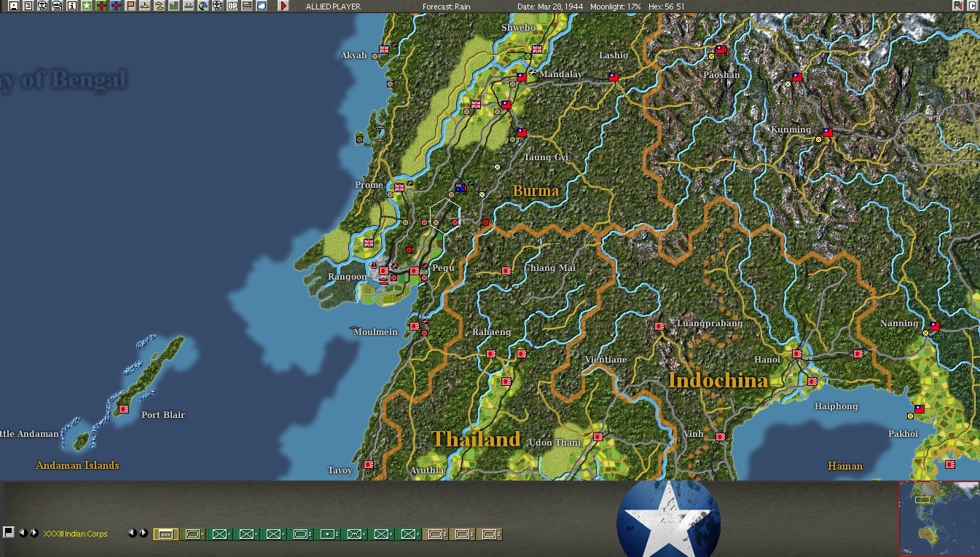Click the red end-turn arrow
Screen dimensions: 980x557
click(284, 6)
